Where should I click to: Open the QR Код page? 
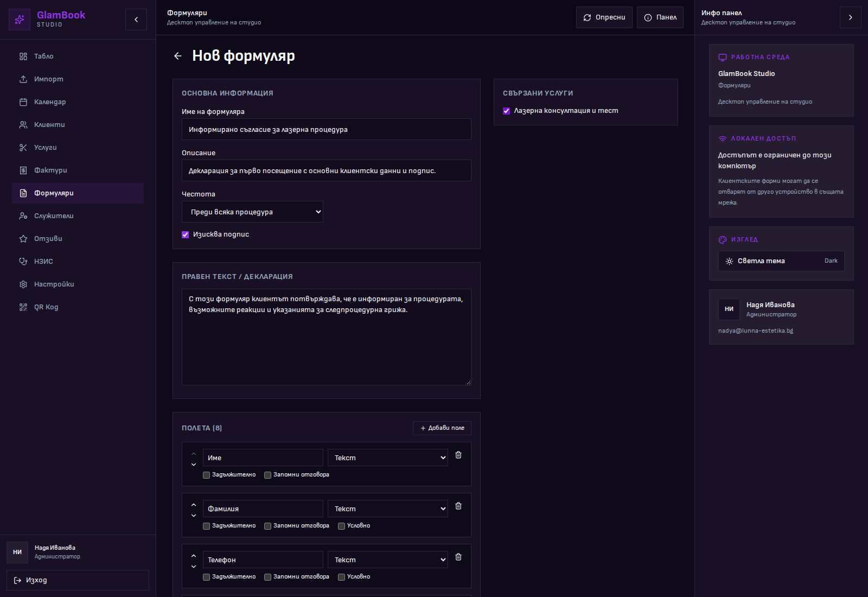click(x=46, y=307)
